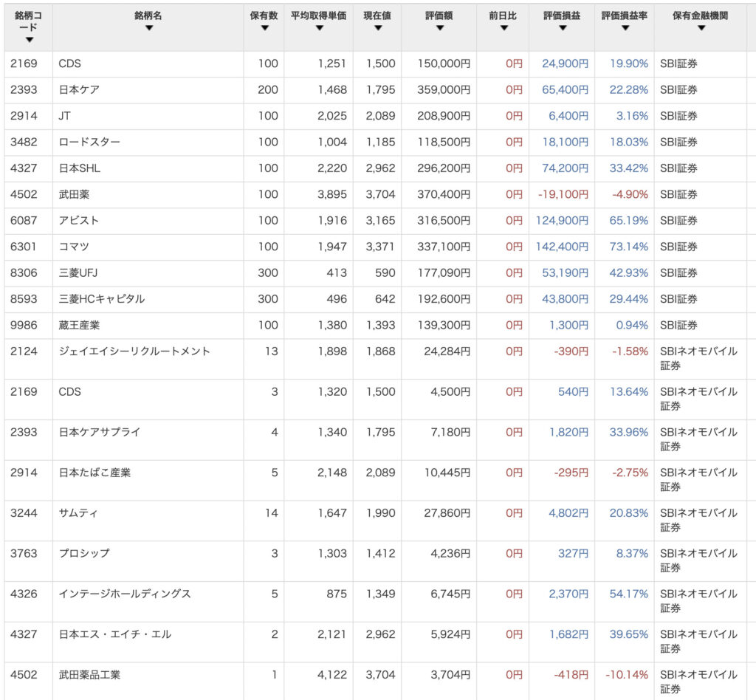The height and width of the screenshot is (700, 756).
Task: Click profit rate 42.93%
Action: (629, 273)
